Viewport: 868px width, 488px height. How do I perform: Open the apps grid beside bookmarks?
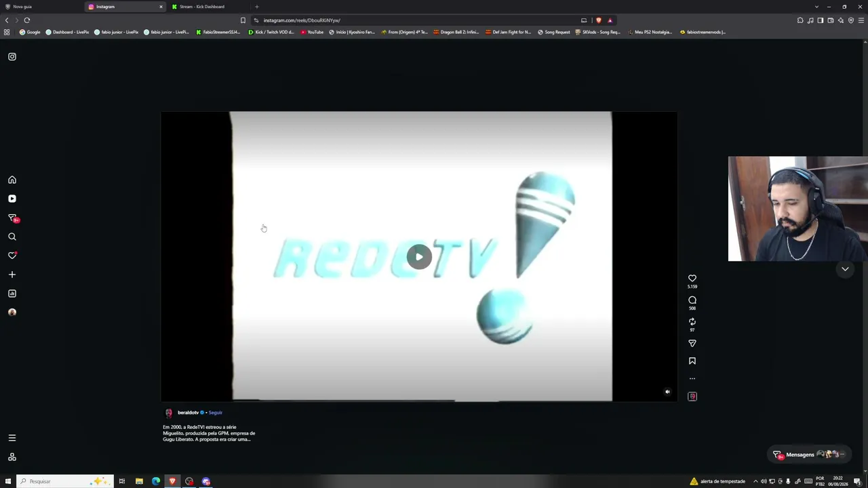[x=7, y=32]
